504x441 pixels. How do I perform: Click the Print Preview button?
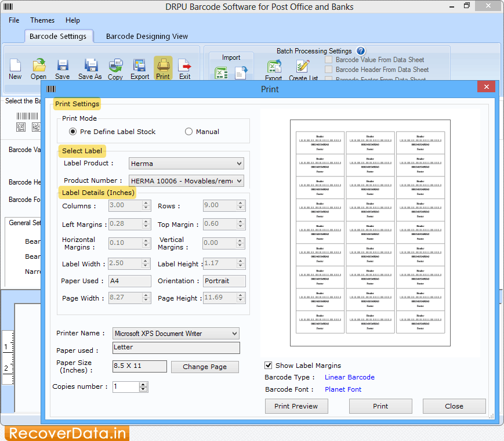(x=296, y=406)
